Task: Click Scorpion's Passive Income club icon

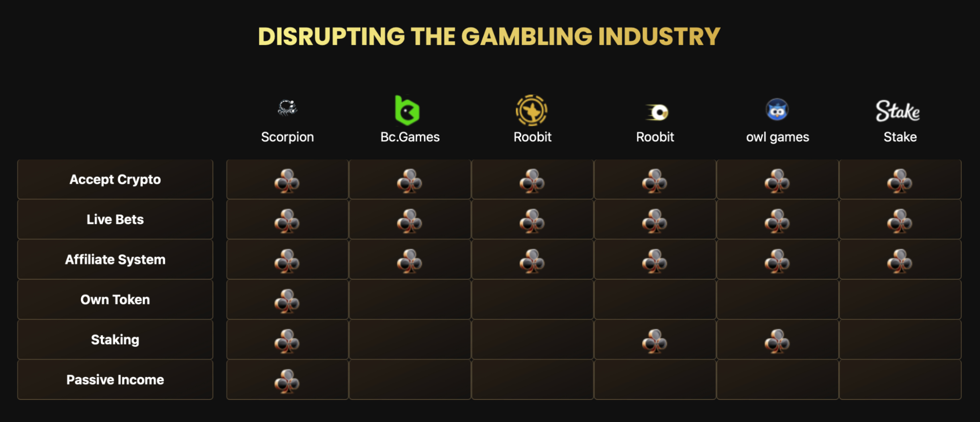Action: point(287,381)
